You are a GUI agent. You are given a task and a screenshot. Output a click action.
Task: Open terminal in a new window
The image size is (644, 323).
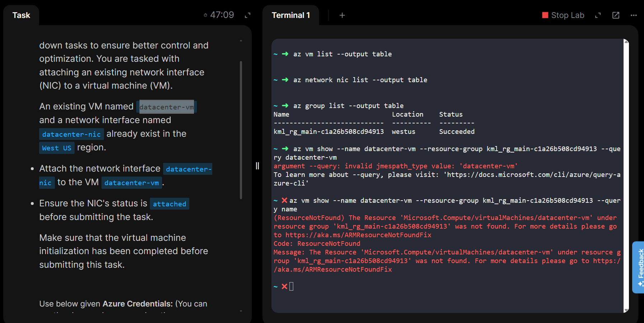616,15
